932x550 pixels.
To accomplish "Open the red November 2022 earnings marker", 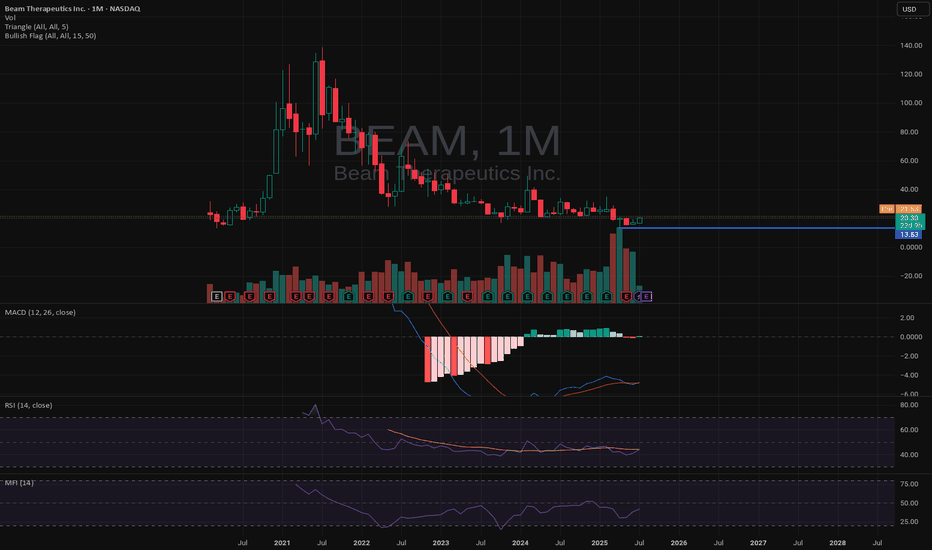I will pos(427,296).
